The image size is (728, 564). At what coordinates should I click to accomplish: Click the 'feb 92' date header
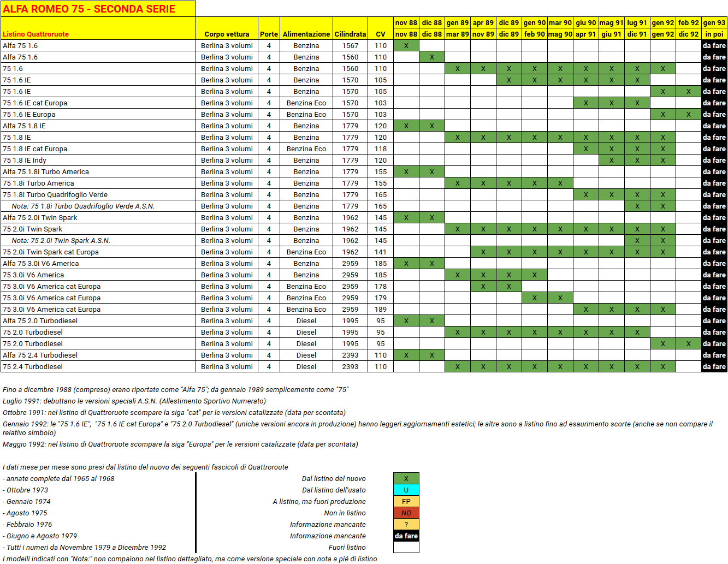pyautogui.click(x=689, y=22)
